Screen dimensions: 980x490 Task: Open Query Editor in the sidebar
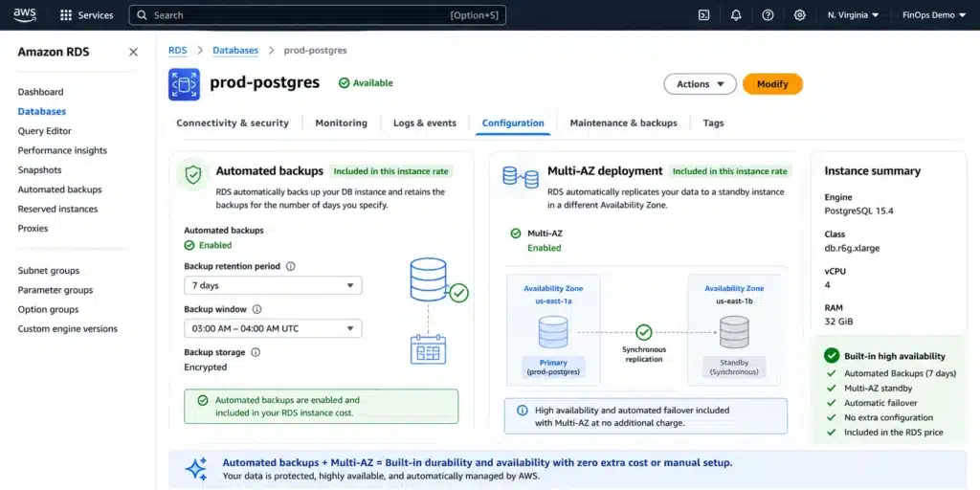tap(44, 130)
